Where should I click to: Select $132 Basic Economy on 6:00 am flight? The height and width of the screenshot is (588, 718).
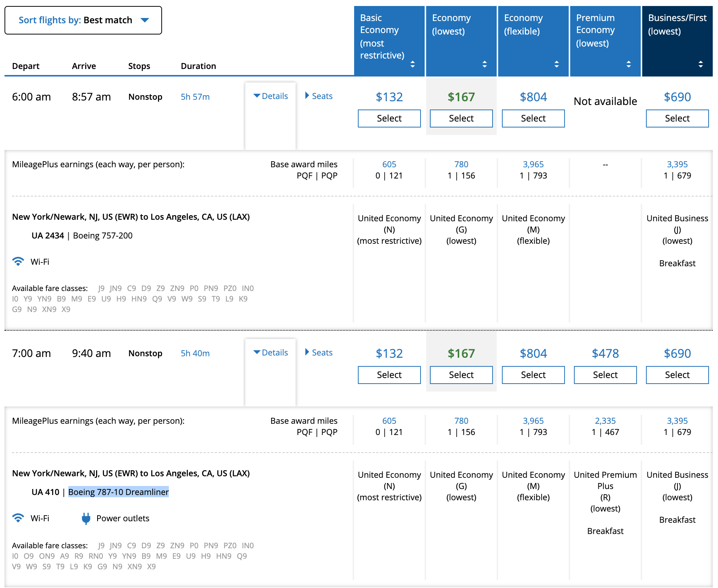(x=389, y=118)
